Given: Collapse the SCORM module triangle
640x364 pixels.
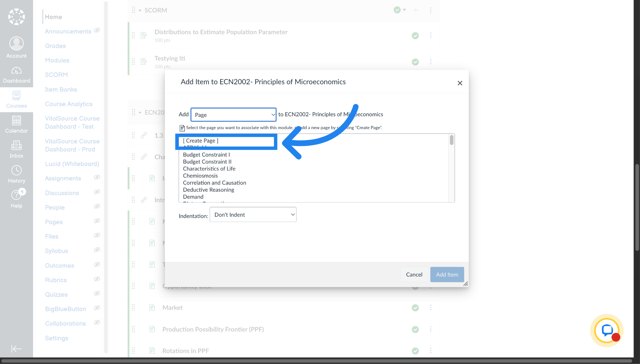Looking at the screenshot, I should tap(140, 10).
